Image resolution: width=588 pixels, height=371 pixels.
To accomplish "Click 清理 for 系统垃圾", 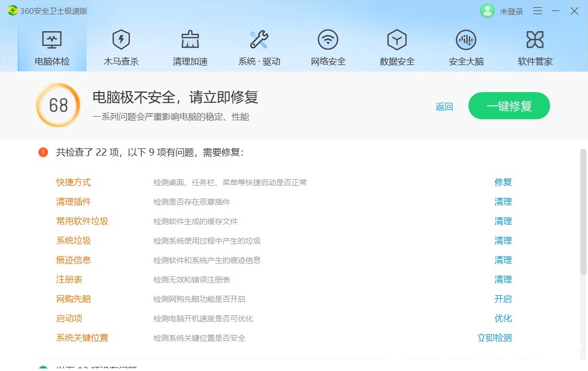I will pyautogui.click(x=503, y=241).
